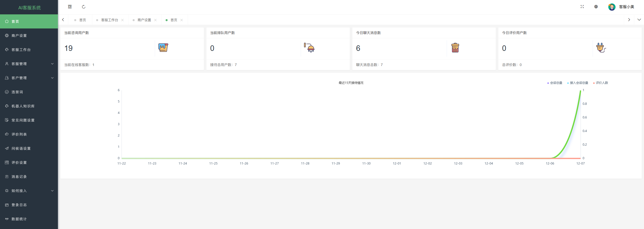Click the 消息记录 document icon

click(x=7, y=177)
